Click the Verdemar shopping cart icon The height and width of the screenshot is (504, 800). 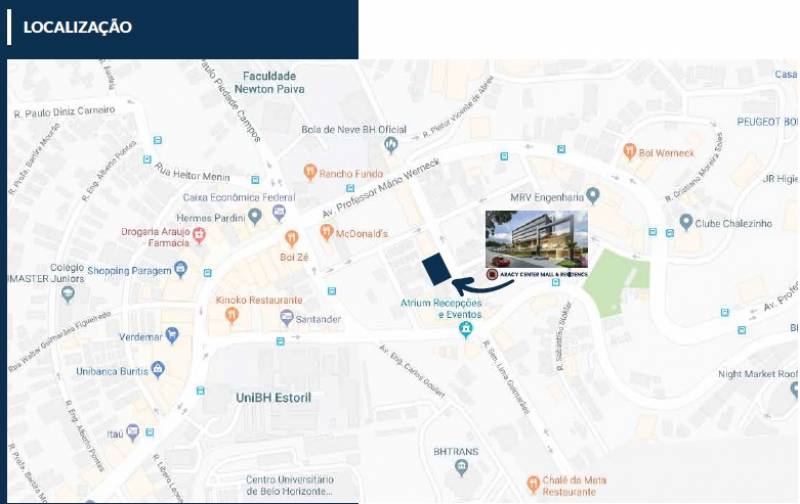(172, 336)
